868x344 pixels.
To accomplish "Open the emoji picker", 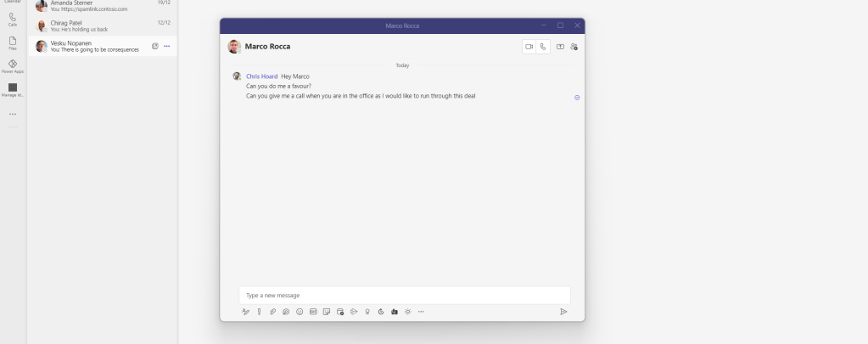I will click(x=300, y=312).
